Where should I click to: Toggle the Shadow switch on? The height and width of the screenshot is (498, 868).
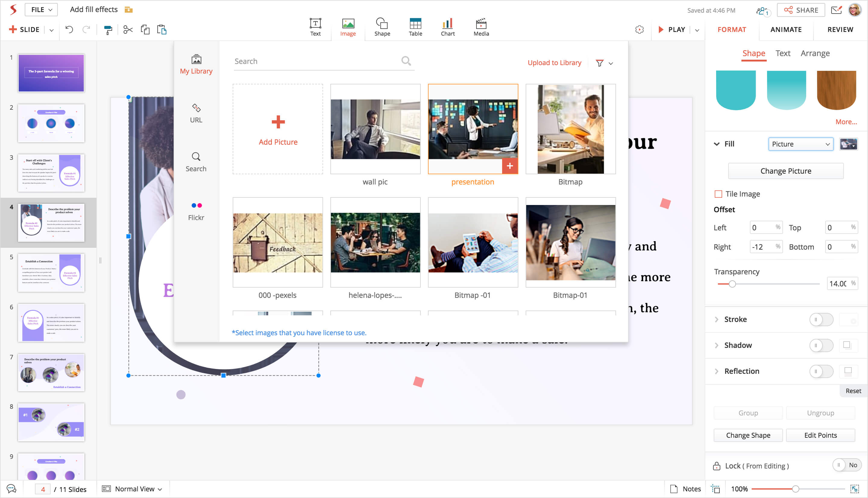(821, 345)
